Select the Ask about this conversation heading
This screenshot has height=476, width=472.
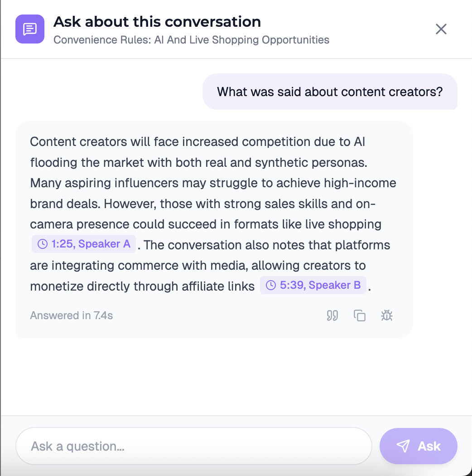[157, 21]
